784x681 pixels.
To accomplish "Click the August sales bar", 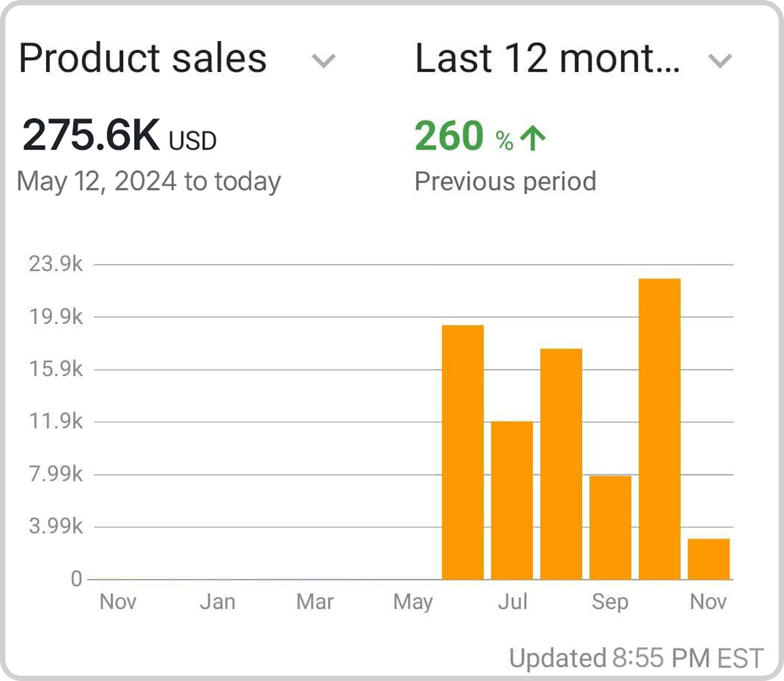I will click(561, 464).
